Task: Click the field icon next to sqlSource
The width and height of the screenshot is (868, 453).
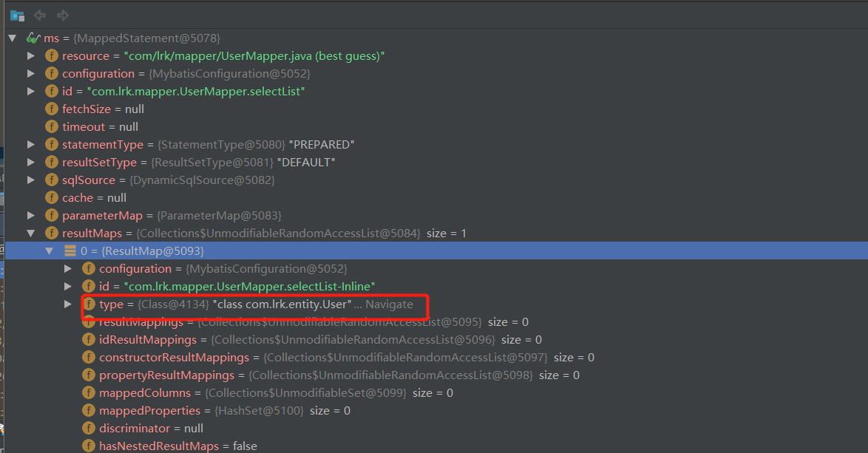Action: [51, 180]
